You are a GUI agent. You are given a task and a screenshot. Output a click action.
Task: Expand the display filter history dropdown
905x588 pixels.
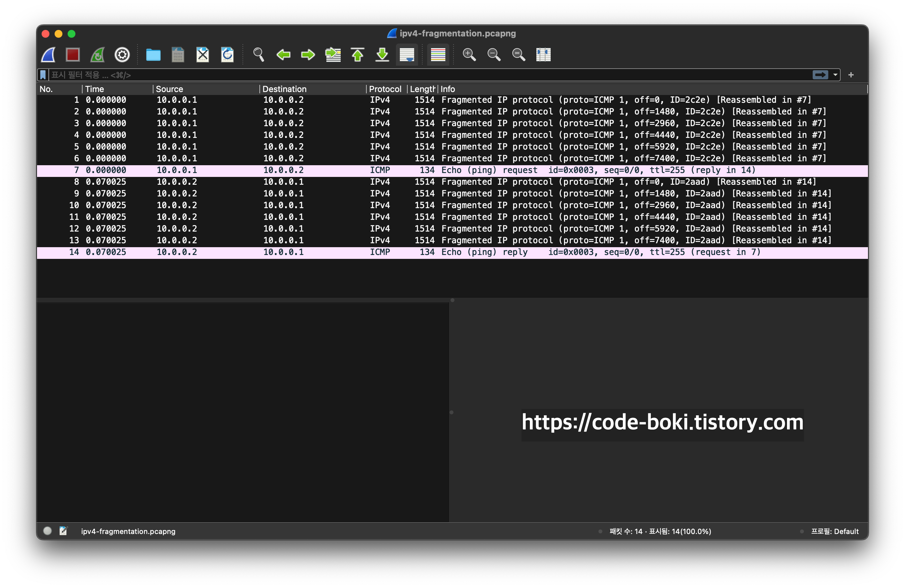(835, 75)
